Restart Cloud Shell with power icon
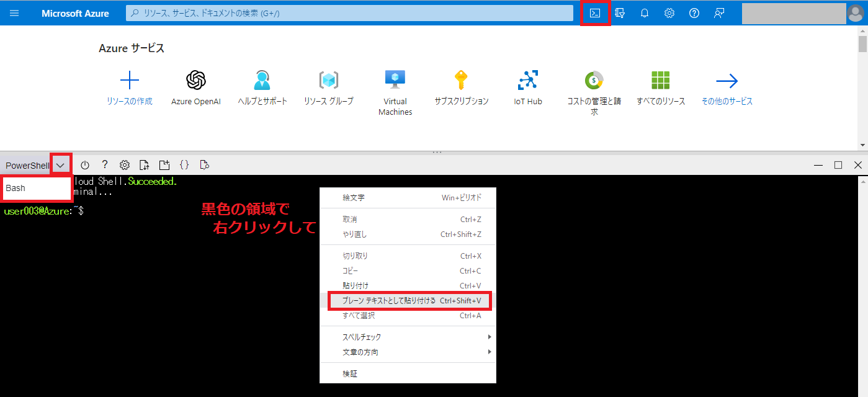 pyautogui.click(x=85, y=165)
